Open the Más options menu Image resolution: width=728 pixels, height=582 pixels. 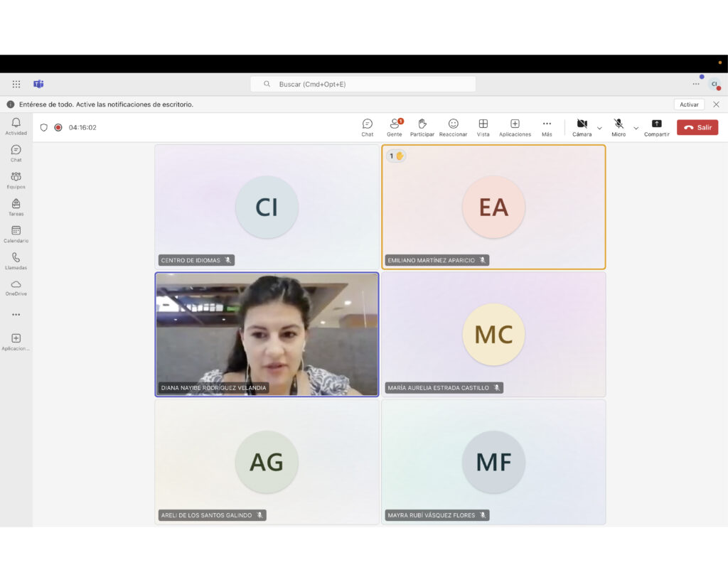(547, 128)
